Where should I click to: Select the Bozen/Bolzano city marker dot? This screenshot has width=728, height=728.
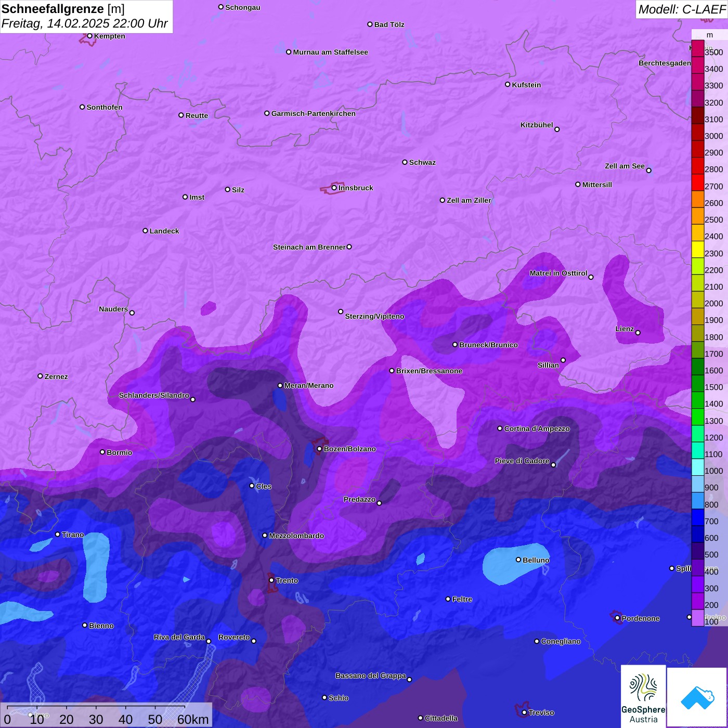coord(319,449)
